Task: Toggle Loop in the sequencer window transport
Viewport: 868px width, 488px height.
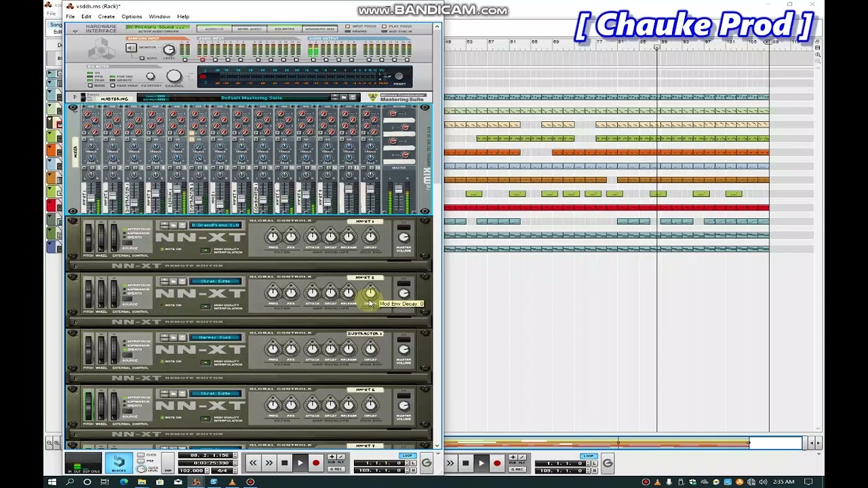Action: [588, 455]
